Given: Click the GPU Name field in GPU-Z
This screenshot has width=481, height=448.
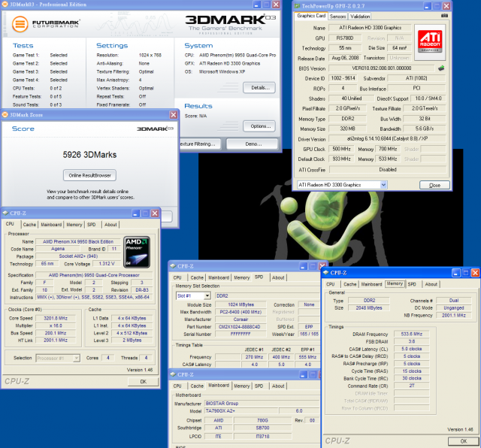Looking at the screenshot, I should pyautogui.click(x=370, y=28).
